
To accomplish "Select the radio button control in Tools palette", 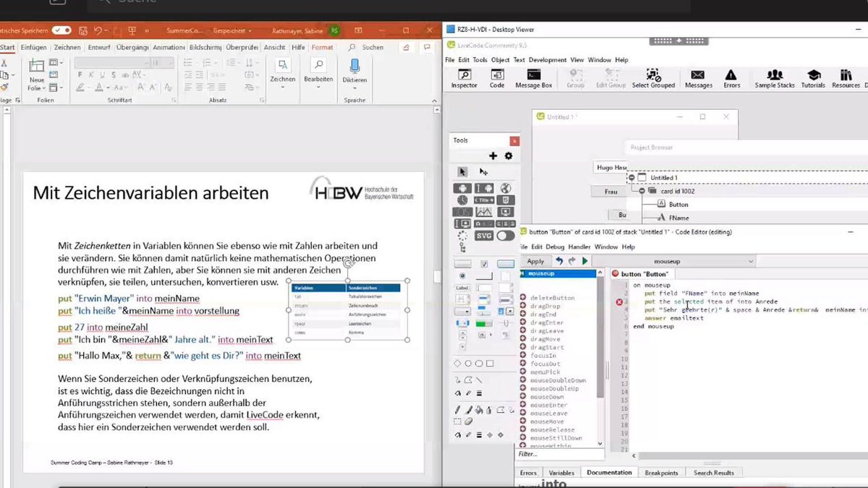I will coord(463,276).
